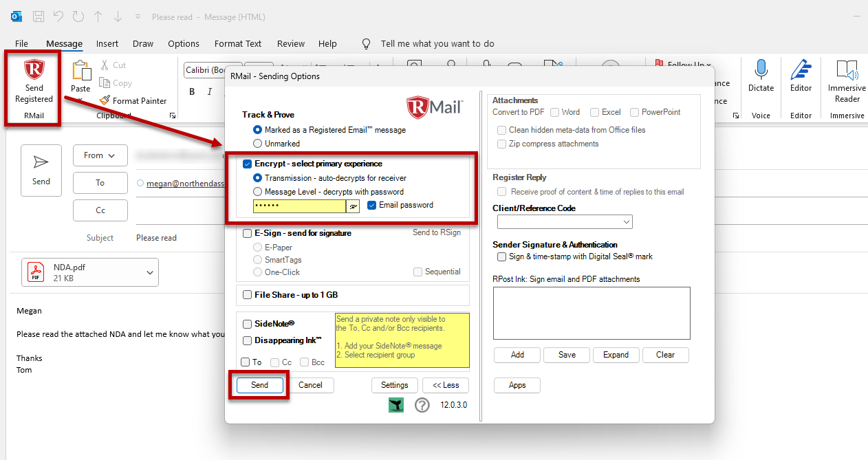868x460 pixels.
Task: Click the Apps button
Action: tap(517, 385)
